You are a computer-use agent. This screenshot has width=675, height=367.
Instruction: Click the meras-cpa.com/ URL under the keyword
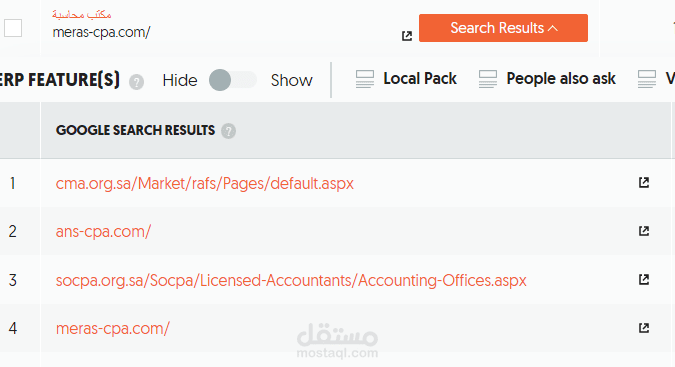tap(102, 32)
